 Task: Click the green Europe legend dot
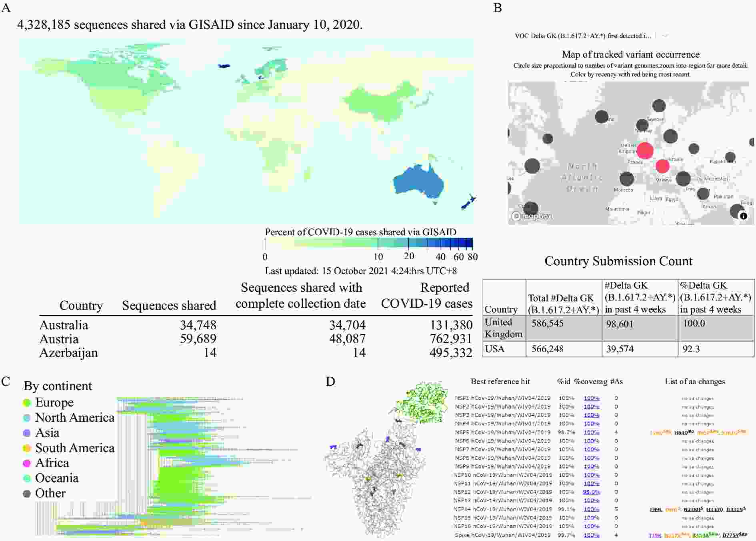[27, 403]
